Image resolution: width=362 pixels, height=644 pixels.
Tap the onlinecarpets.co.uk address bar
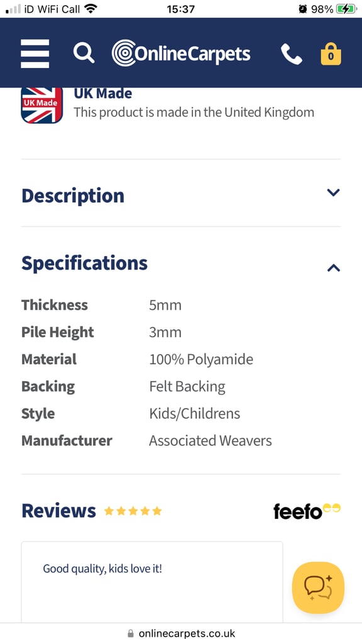[181, 633]
